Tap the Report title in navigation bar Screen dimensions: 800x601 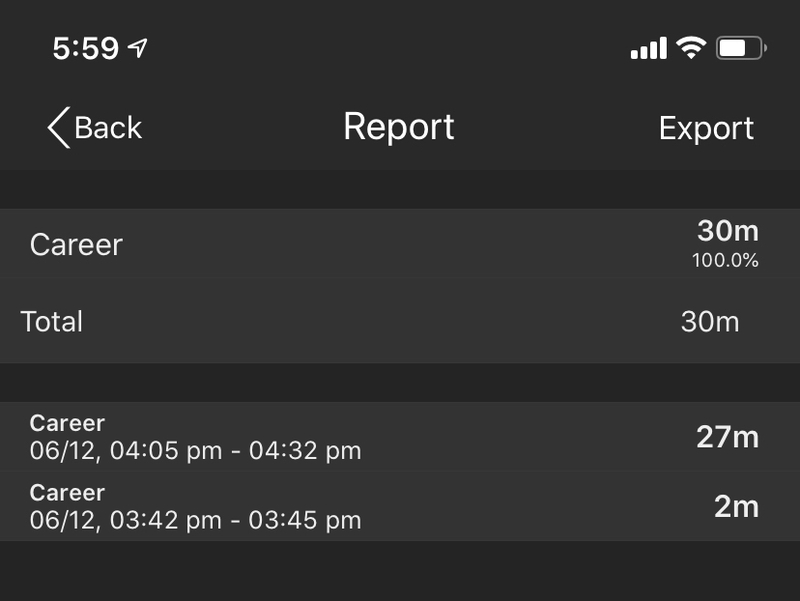(399, 127)
